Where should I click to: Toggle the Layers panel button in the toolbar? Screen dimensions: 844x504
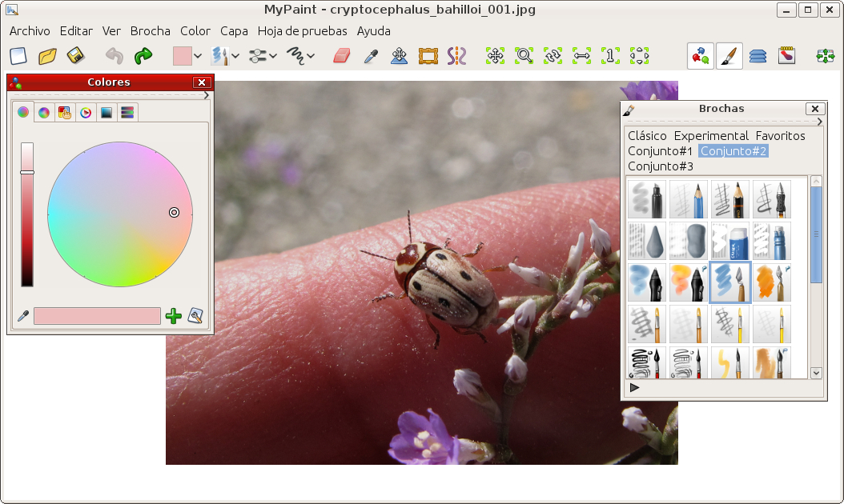coord(758,56)
